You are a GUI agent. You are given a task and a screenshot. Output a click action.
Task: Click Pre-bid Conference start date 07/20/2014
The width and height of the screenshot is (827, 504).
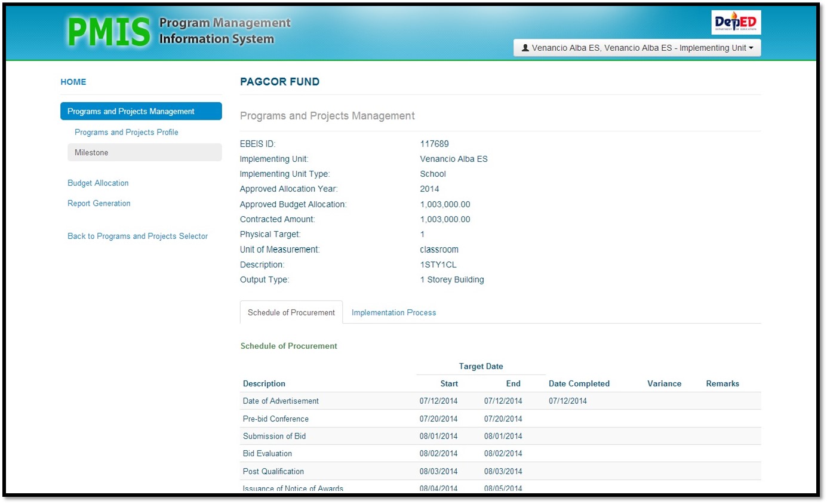tap(439, 419)
